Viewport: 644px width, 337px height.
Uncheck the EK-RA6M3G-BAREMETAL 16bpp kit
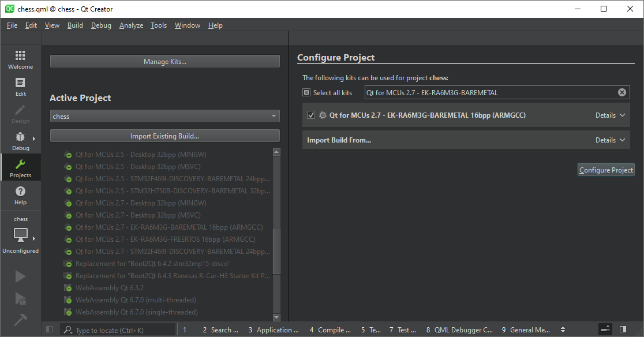click(x=310, y=114)
